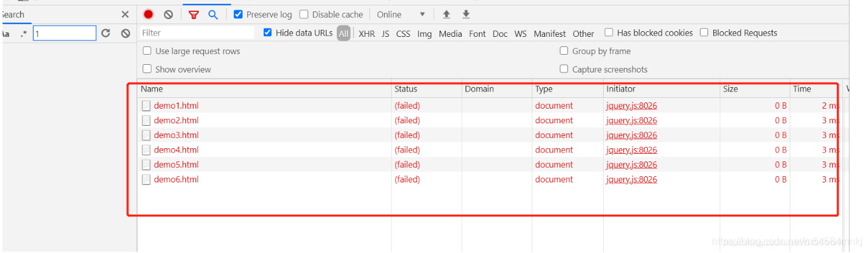The width and height of the screenshot is (868, 253).
Task: Filter requests by Other
Action: tap(583, 34)
